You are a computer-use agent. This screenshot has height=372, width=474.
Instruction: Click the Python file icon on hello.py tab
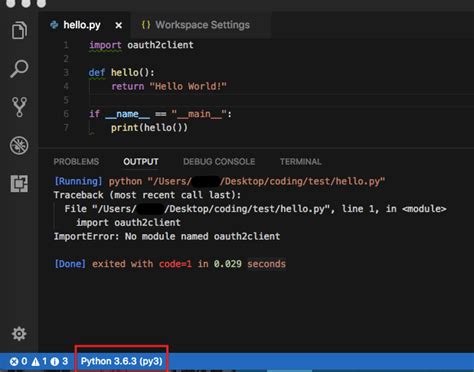pos(54,25)
